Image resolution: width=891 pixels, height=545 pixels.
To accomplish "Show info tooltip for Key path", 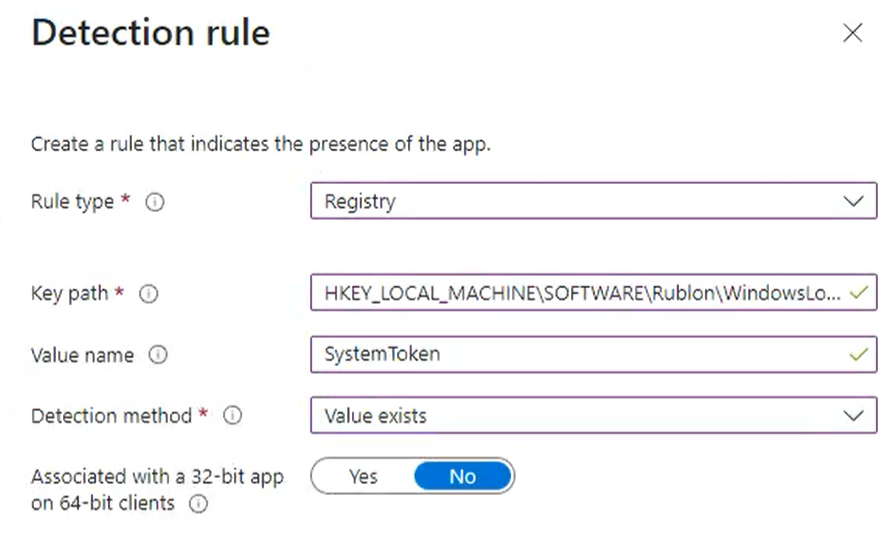I will tap(149, 294).
